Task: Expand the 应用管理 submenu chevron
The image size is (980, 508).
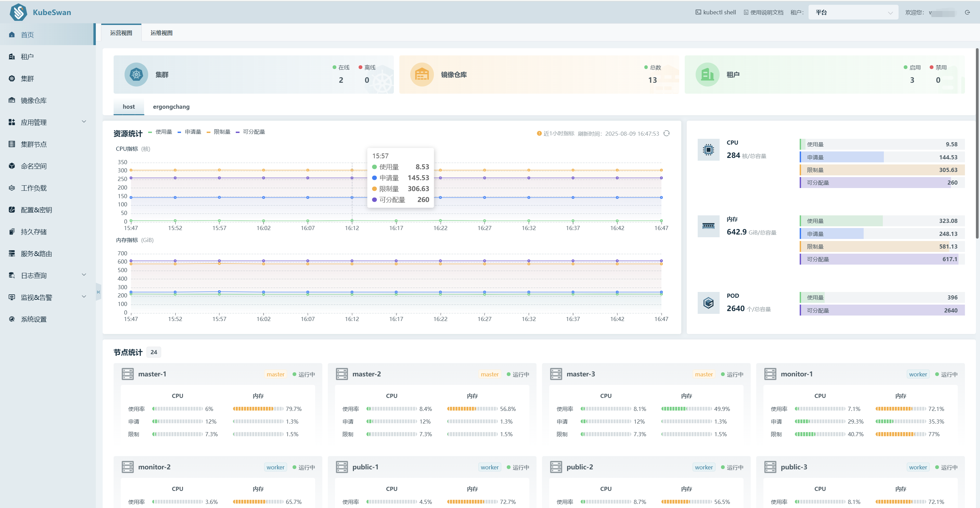Action: coord(84,122)
